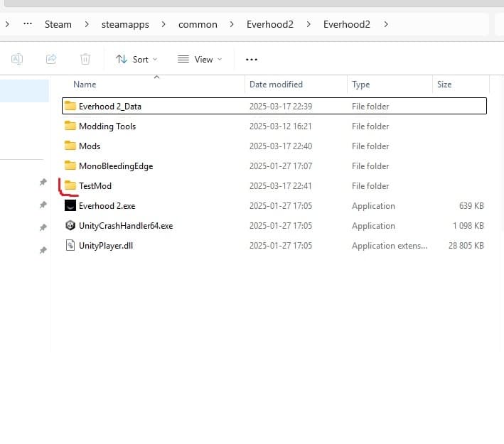This screenshot has width=504, height=444.
Task: Click Application extens... type of UnityPlayer.dll
Action: coord(390,246)
